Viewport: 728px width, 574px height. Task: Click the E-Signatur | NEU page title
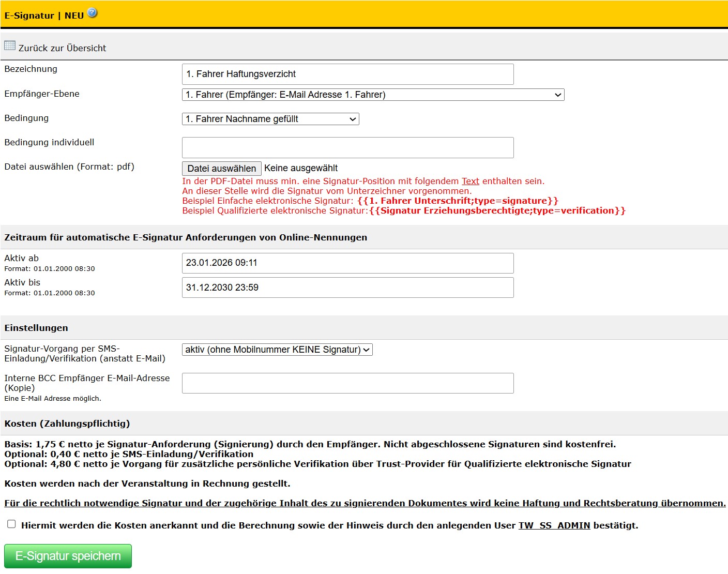(x=44, y=16)
